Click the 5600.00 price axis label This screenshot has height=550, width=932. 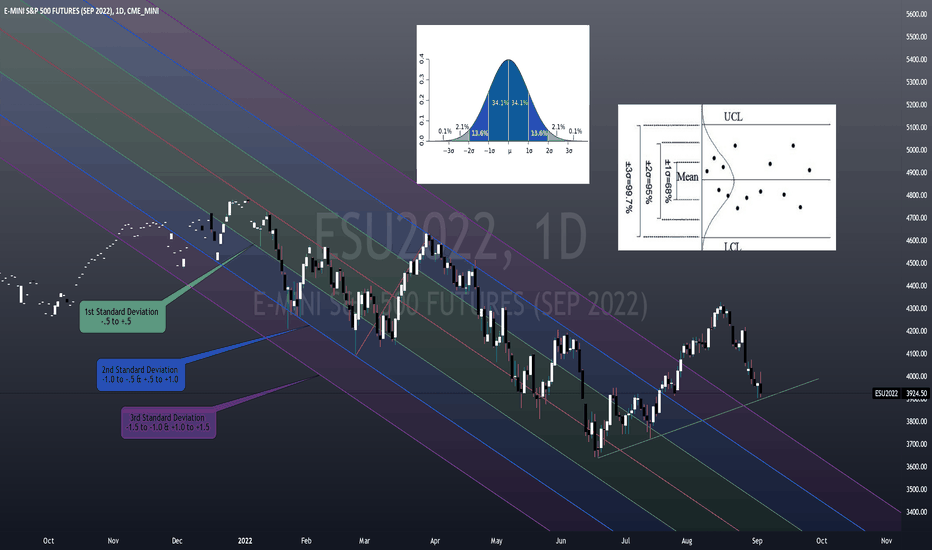point(916,14)
